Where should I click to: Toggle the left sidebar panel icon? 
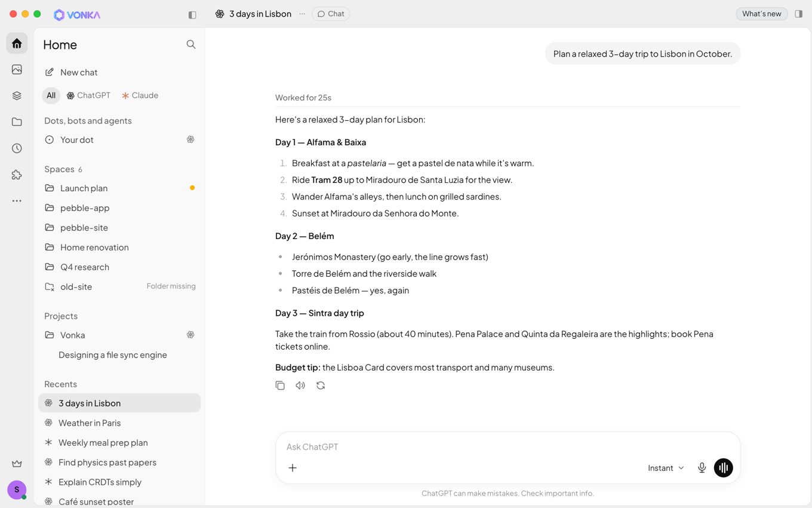(192, 14)
